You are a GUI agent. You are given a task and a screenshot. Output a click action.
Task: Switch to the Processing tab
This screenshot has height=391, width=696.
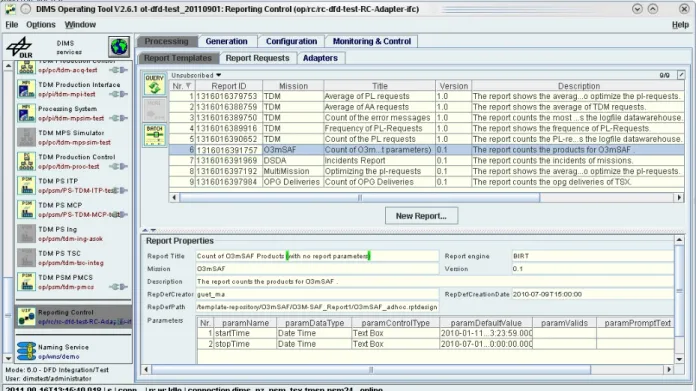[x=166, y=41]
